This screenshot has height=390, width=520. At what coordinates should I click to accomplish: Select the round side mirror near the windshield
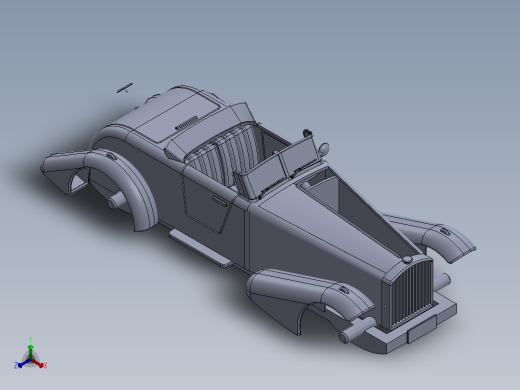click(x=324, y=149)
